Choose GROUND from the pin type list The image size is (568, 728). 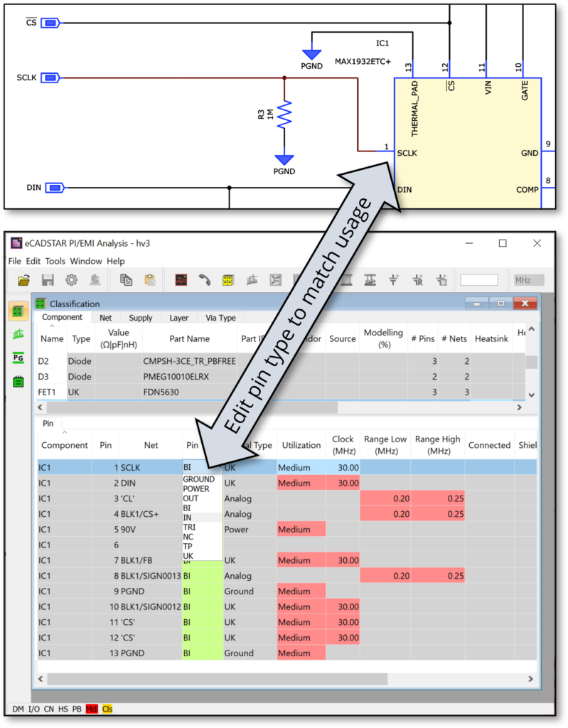[x=198, y=479]
